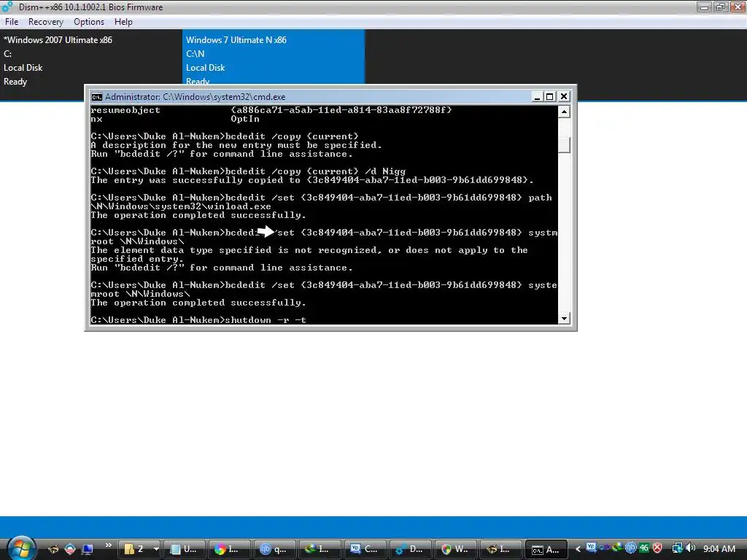Show hidden tray icons arrow
The image size is (747, 560).
point(578,549)
